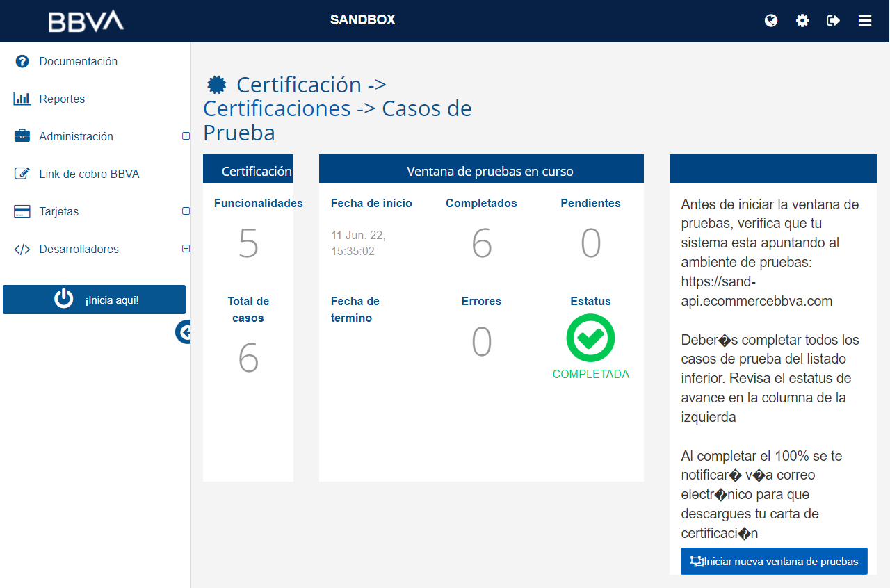Viewport: 890px width, 588px height.
Task: Click the Administración briefcase icon
Action: click(x=22, y=136)
